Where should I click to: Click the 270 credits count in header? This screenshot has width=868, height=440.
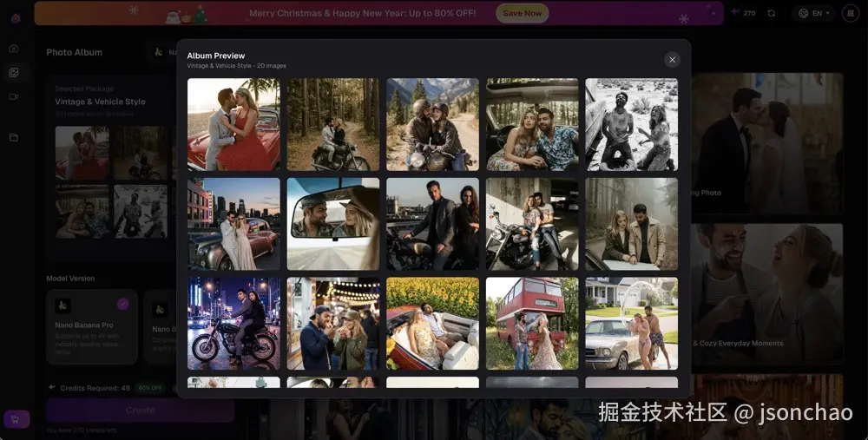pyautogui.click(x=750, y=13)
